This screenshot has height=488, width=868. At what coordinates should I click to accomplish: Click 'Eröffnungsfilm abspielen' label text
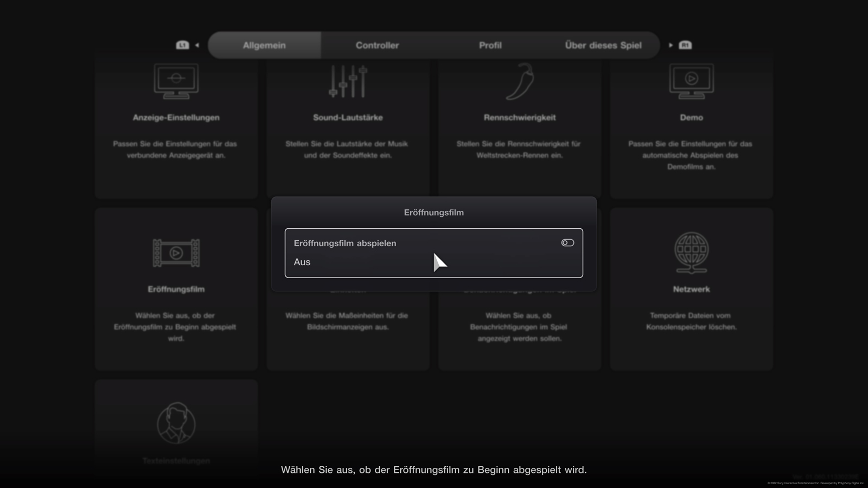click(x=345, y=243)
